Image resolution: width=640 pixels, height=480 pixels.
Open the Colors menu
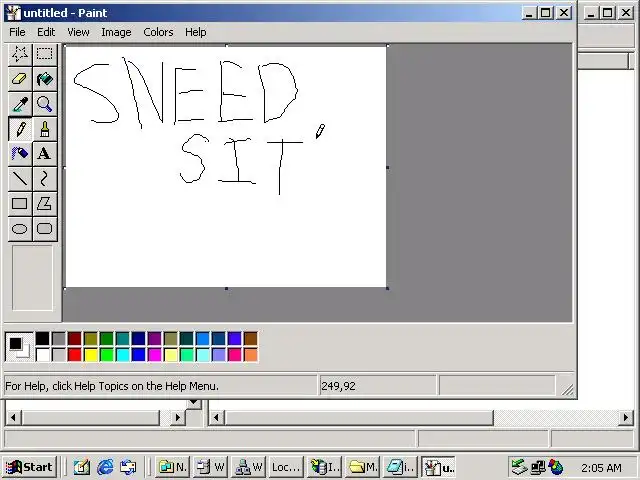click(158, 32)
